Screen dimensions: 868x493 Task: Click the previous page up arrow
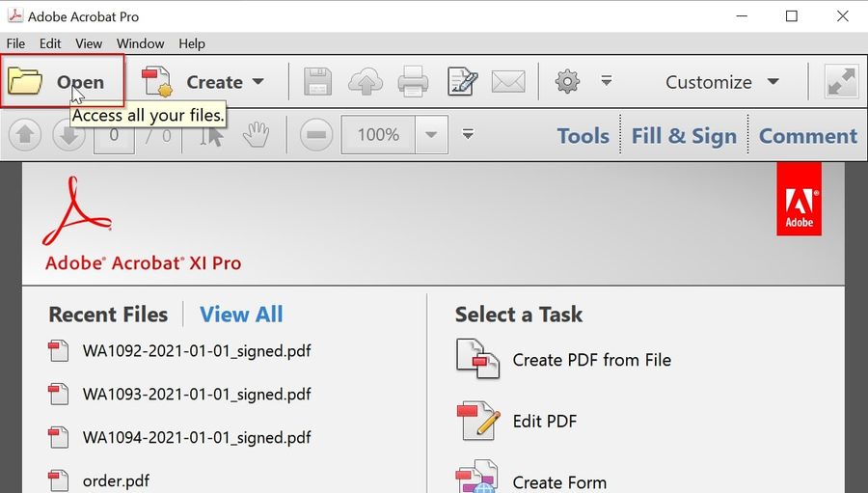point(25,135)
